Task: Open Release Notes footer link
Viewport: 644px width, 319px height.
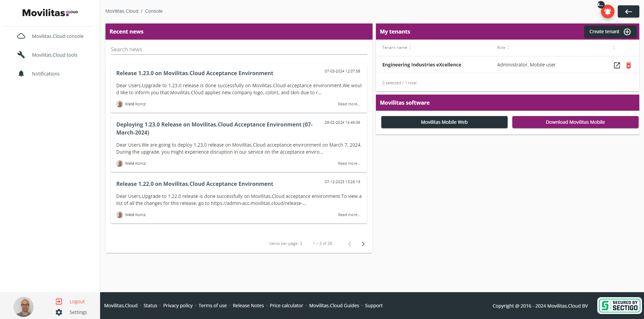Action: 248,306
